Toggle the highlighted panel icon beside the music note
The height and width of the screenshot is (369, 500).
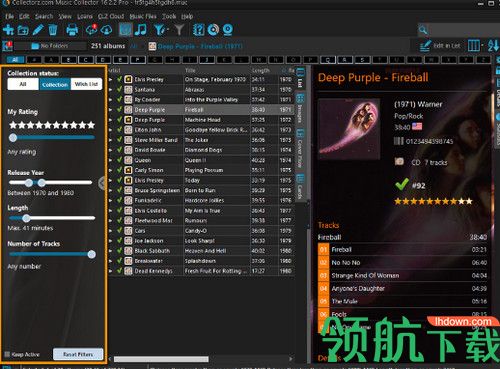click(x=125, y=30)
